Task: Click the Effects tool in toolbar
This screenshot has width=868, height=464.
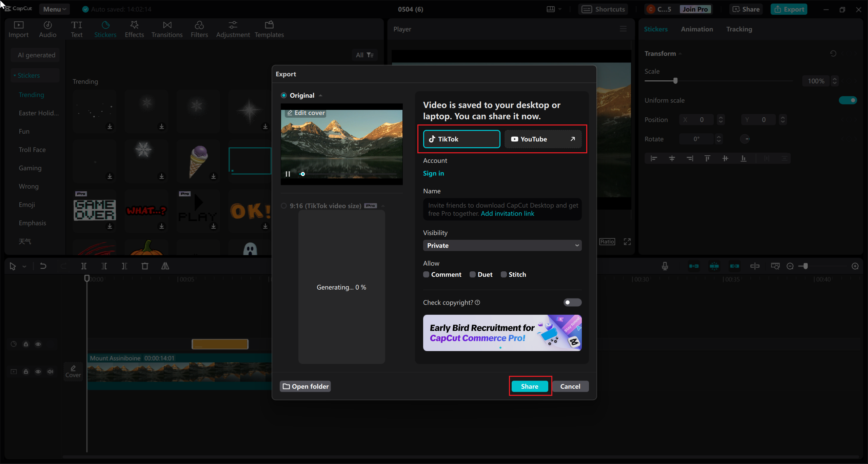Action: pyautogui.click(x=134, y=29)
